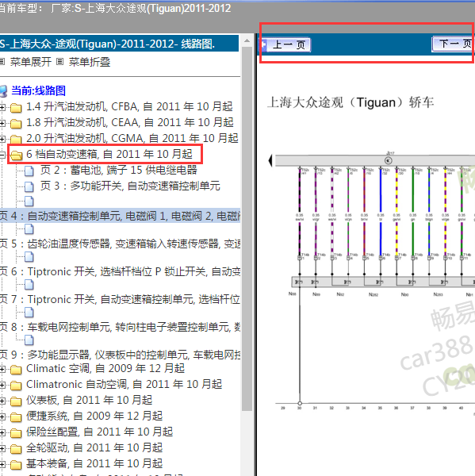The width and height of the screenshot is (475, 476).
Task: Collapse the 6 档自动变速箱 node
Action: pos(2,155)
